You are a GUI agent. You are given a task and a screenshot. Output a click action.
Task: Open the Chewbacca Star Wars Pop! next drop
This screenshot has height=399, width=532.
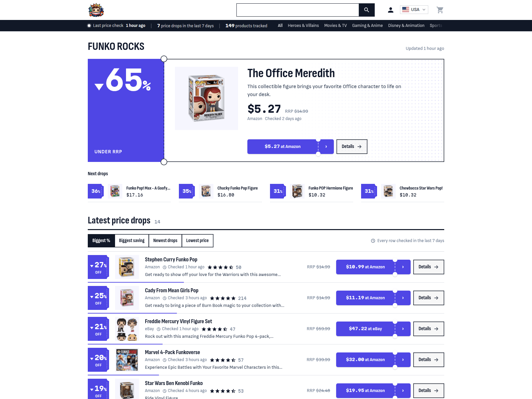pos(403,192)
